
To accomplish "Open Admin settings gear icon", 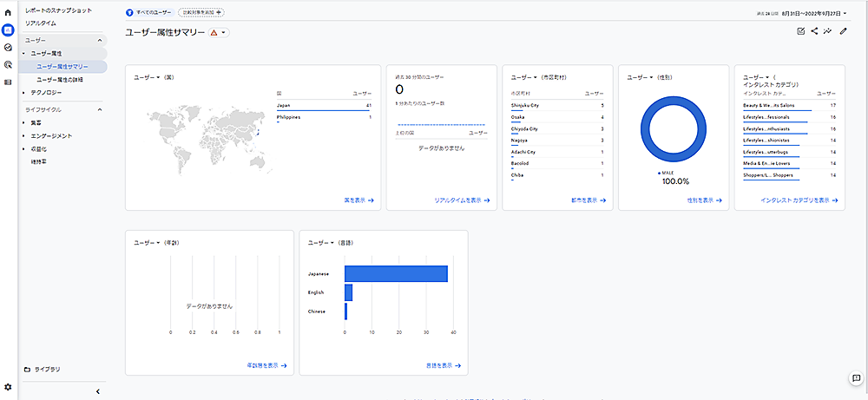I will click(x=8, y=386).
